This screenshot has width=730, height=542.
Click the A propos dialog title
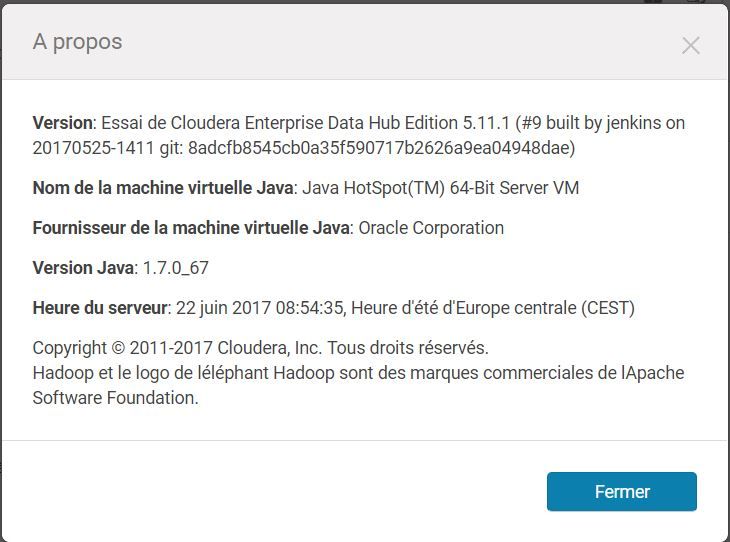click(77, 42)
